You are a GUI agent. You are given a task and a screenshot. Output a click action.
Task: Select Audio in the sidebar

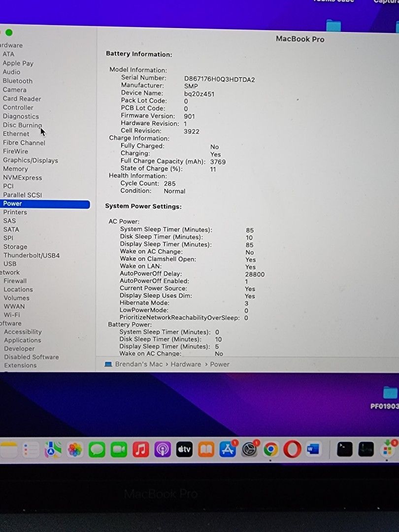[11, 72]
